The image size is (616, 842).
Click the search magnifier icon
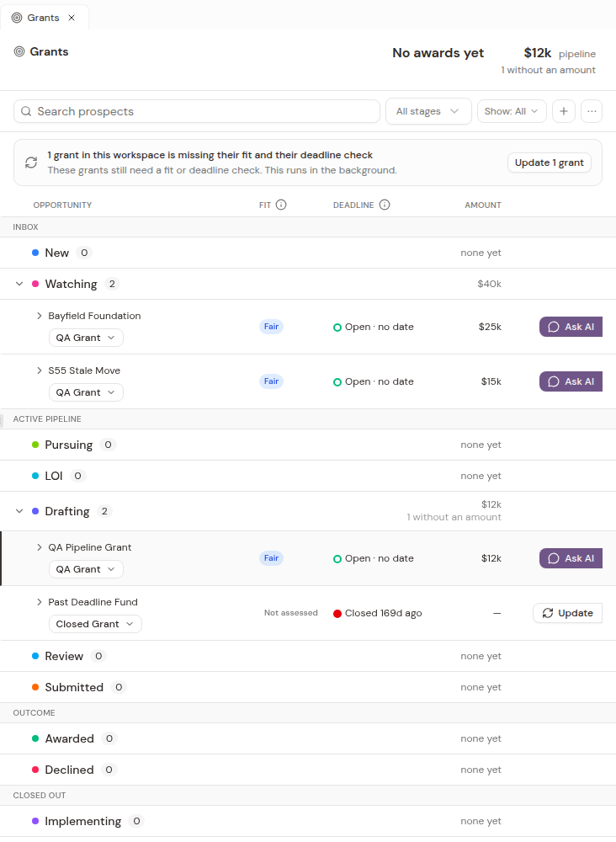pyautogui.click(x=26, y=111)
